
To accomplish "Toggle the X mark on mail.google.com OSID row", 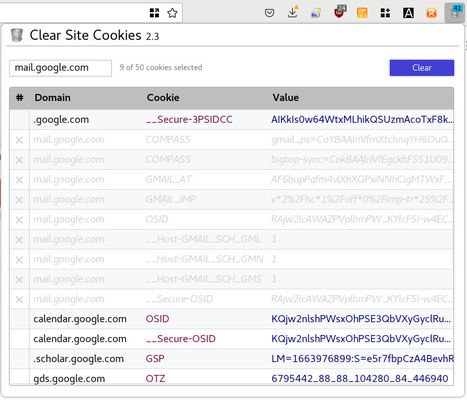I will (x=19, y=220).
